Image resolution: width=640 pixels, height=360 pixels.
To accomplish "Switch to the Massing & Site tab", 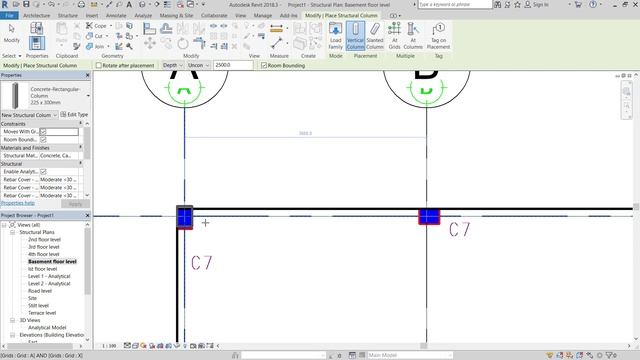I will (176, 16).
